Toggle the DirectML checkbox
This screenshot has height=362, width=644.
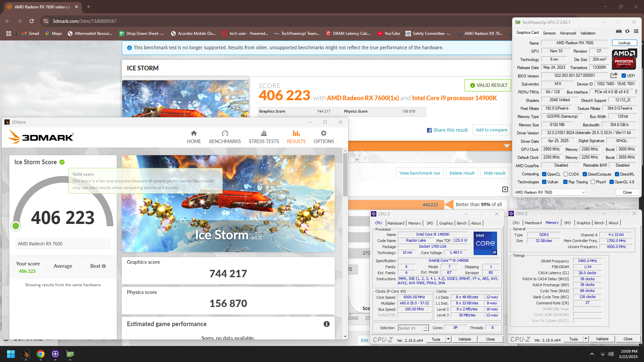pos(617,174)
